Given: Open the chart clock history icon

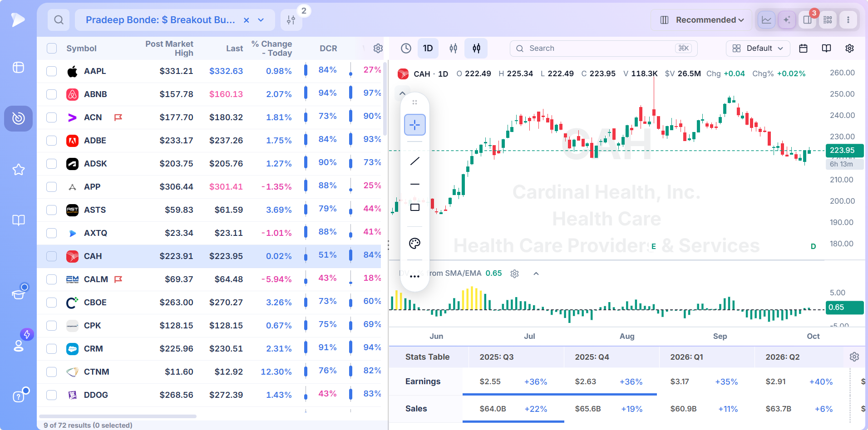Looking at the screenshot, I should (406, 48).
